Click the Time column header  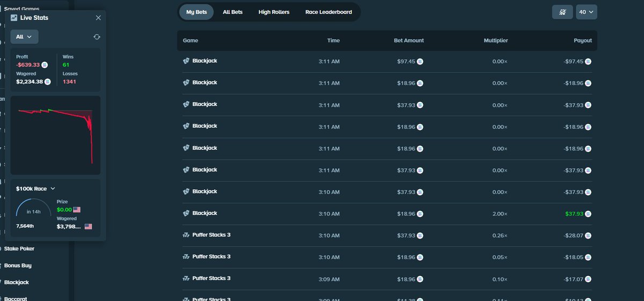click(x=333, y=40)
